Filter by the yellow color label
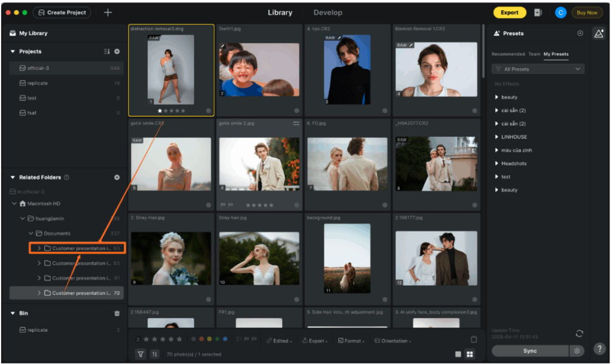The image size is (612, 364). pos(209,339)
